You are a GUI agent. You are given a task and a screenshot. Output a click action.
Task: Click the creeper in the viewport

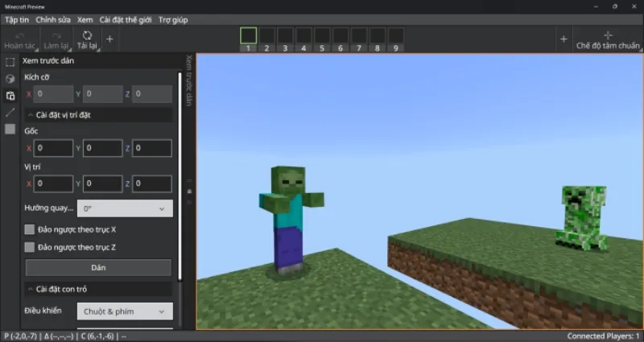(582, 217)
